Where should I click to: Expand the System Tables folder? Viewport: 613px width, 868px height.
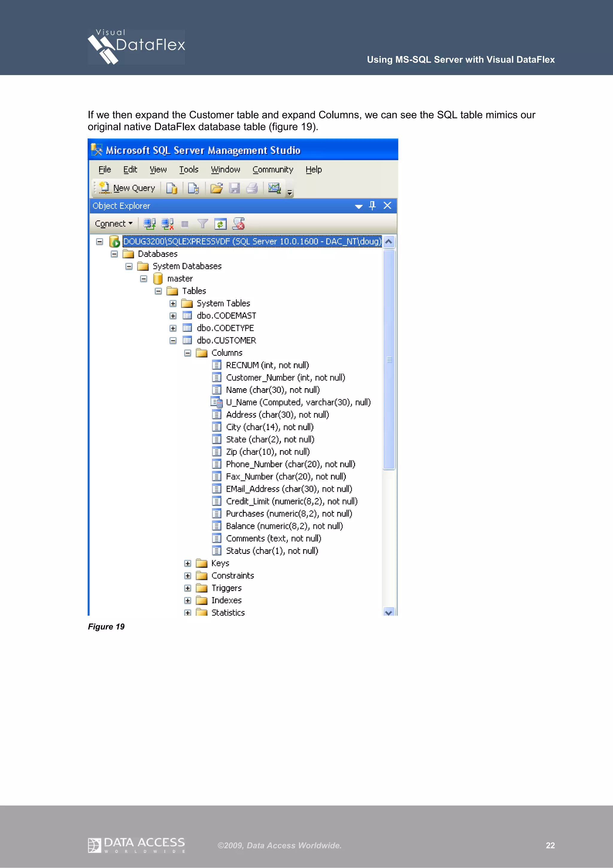pos(173,304)
